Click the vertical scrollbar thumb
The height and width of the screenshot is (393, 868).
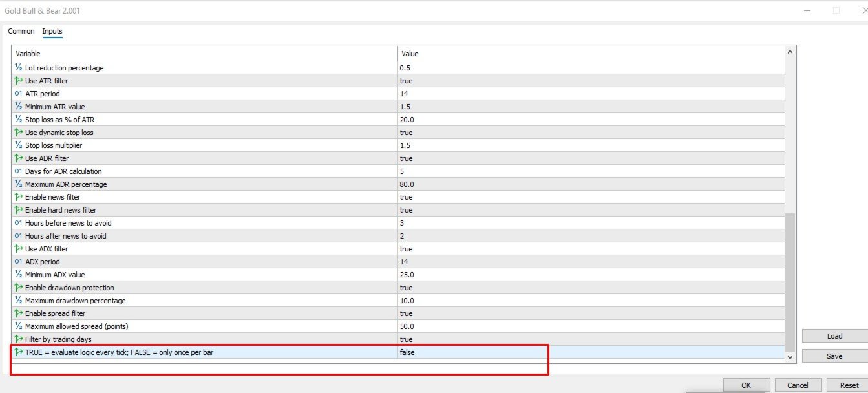tap(790, 282)
